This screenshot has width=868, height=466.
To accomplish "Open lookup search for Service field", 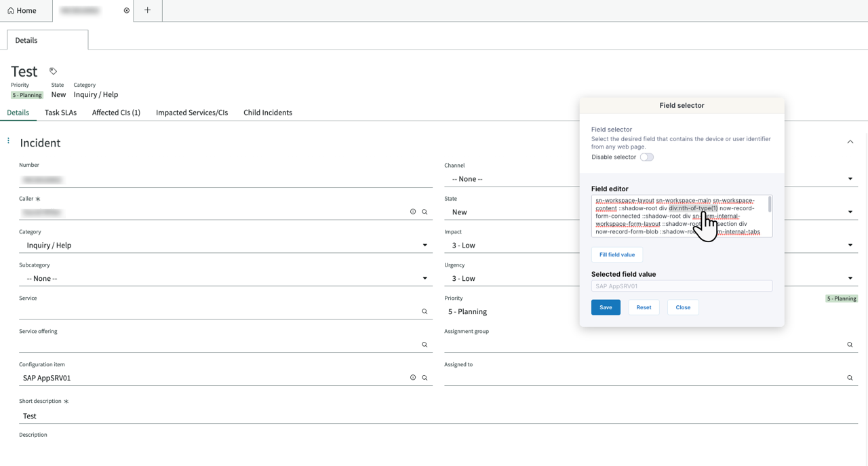I will click(425, 312).
